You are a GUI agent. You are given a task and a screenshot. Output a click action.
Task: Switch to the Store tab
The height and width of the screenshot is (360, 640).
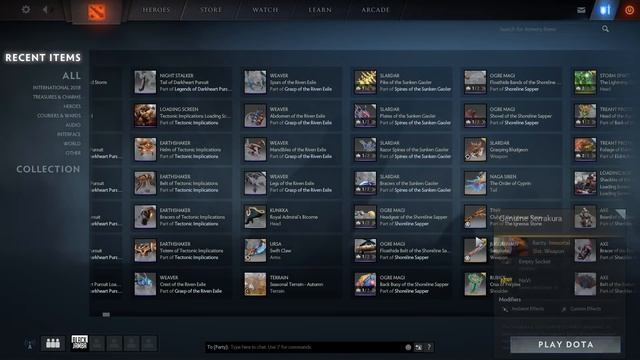pos(211,10)
